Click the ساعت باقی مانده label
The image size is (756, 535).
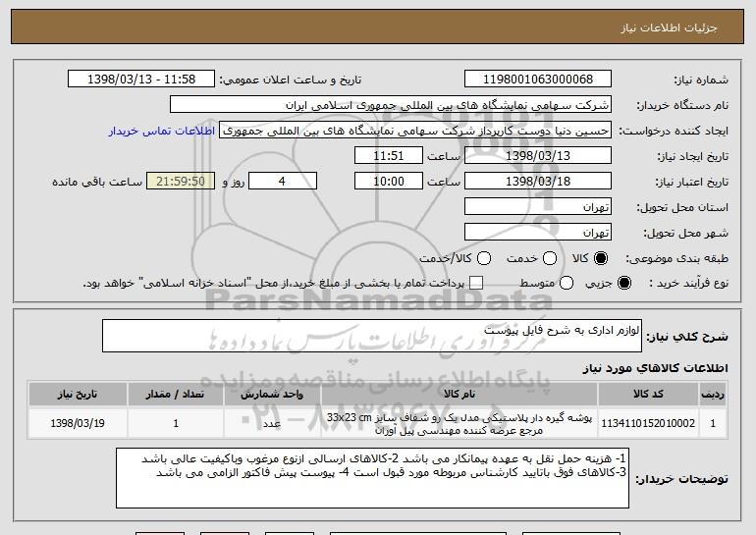[97, 182]
